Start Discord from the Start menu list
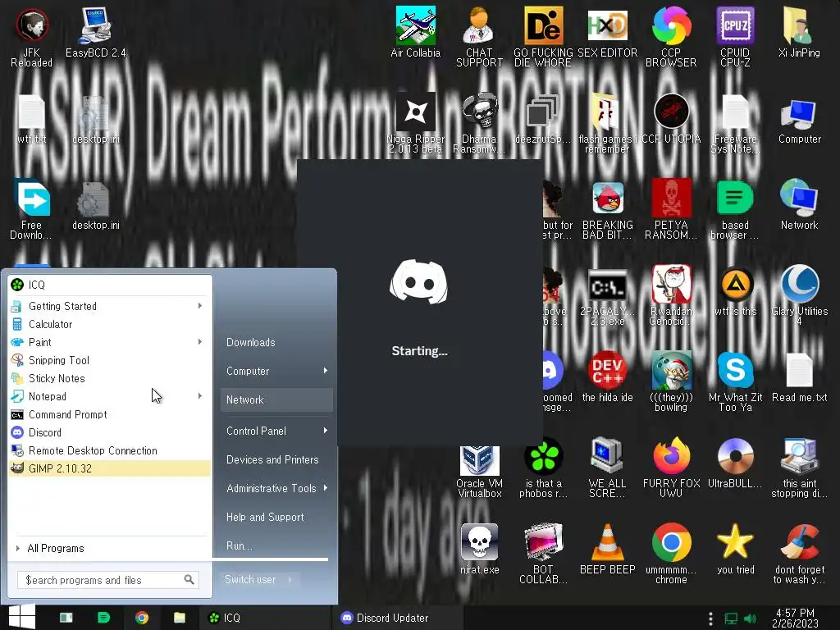This screenshot has width=840, height=630. click(x=110, y=432)
